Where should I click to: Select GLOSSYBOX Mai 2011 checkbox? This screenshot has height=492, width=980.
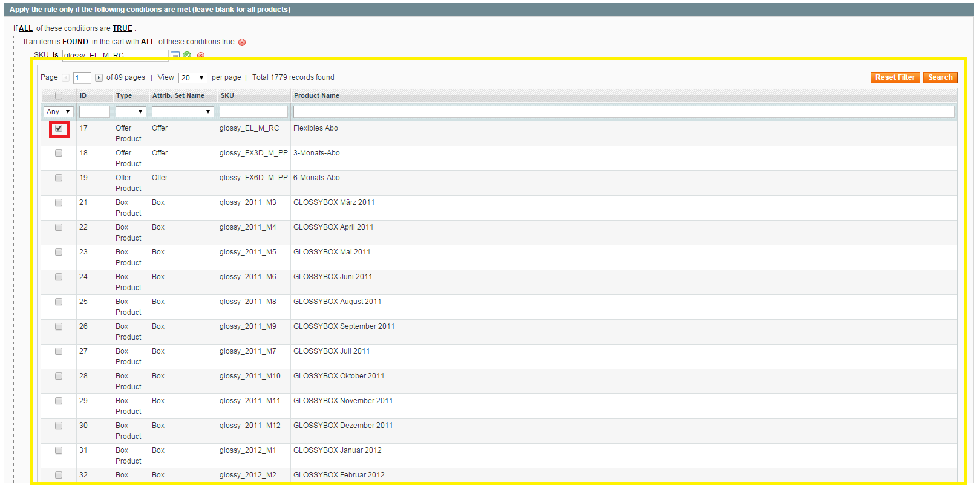click(59, 252)
